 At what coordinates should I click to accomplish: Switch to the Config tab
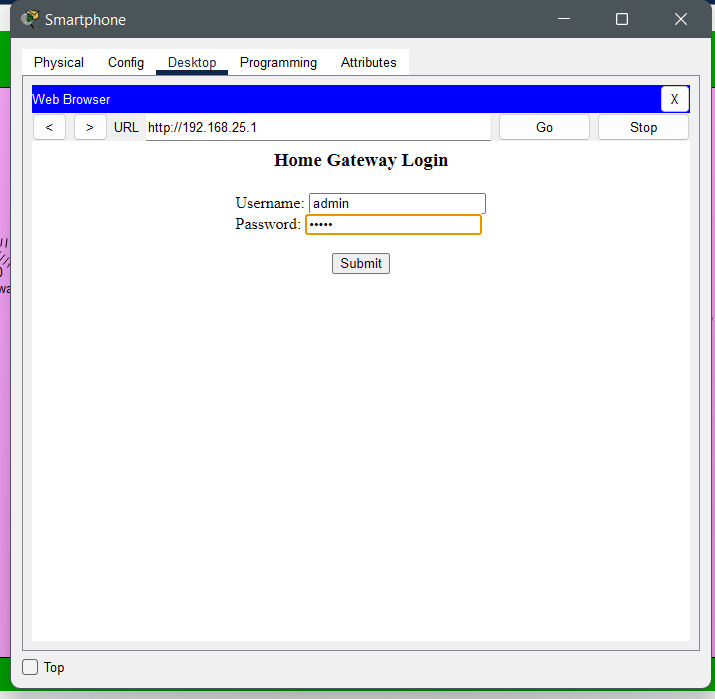click(126, 62)
